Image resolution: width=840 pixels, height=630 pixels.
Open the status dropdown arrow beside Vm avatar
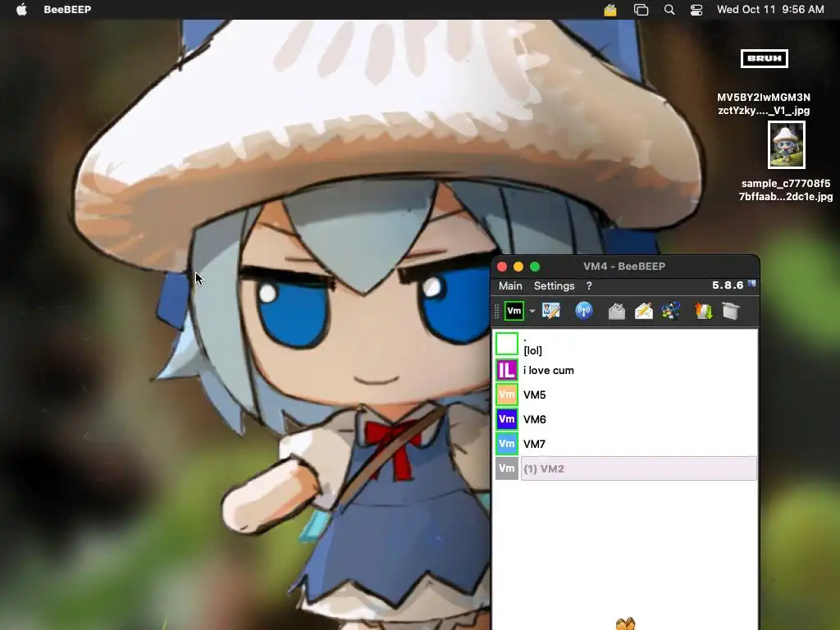point(532,311)
